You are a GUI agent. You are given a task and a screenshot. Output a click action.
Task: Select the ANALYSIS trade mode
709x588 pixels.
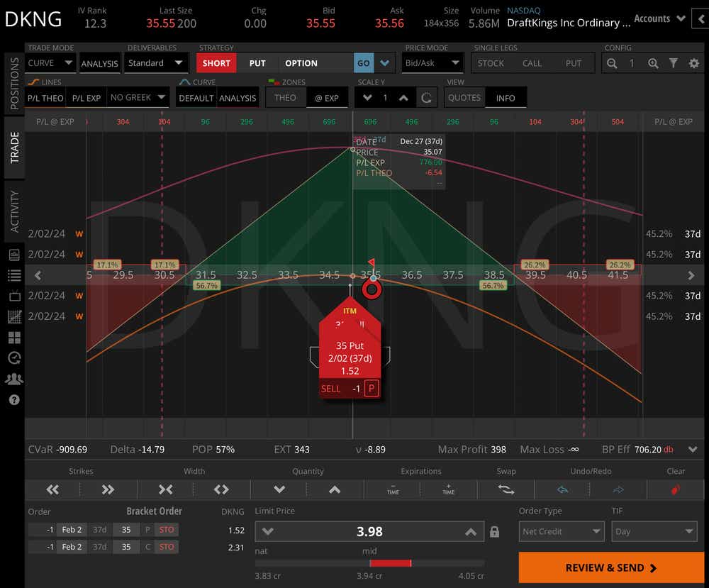point(99,63)
